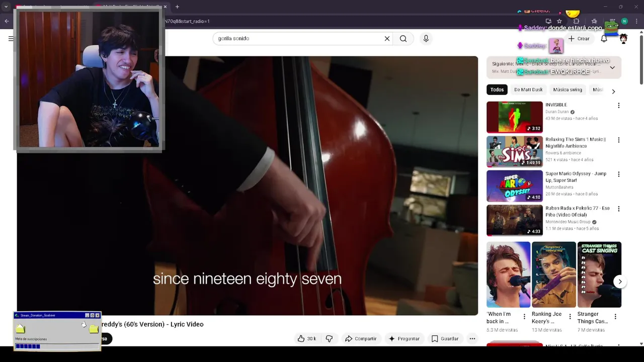This screenshot has height=362, width=644.
Task: Click the media control icon in Chrome toolbar
Action: click(613, 21)
